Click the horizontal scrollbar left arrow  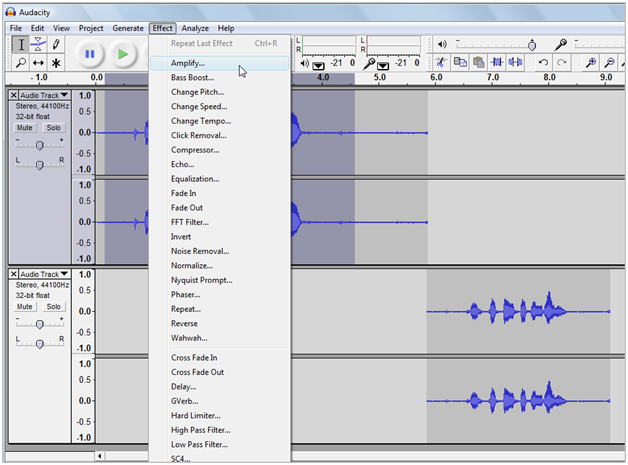[x=99, y=456]
